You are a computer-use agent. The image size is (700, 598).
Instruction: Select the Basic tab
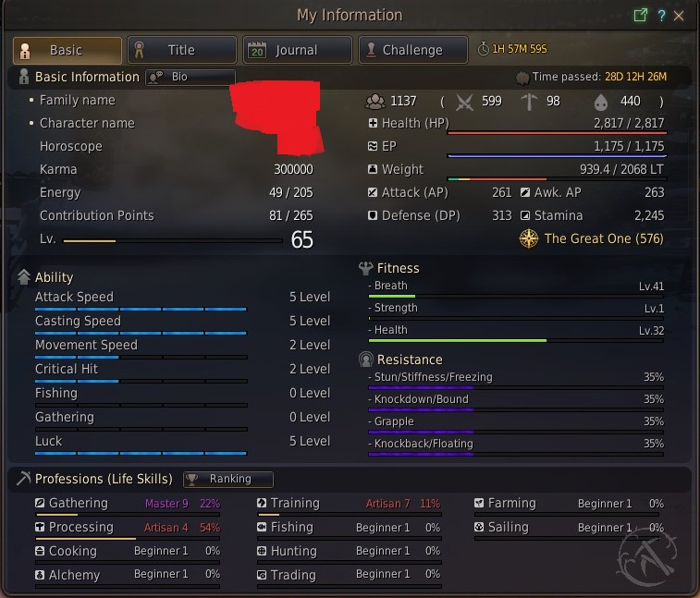pos(67,50)
